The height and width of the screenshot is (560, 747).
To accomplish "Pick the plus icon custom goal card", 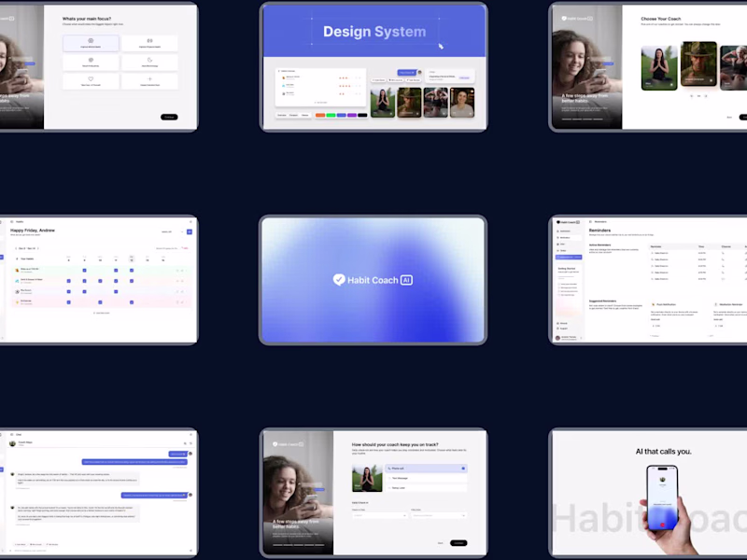I will click(x=149, y=81).
